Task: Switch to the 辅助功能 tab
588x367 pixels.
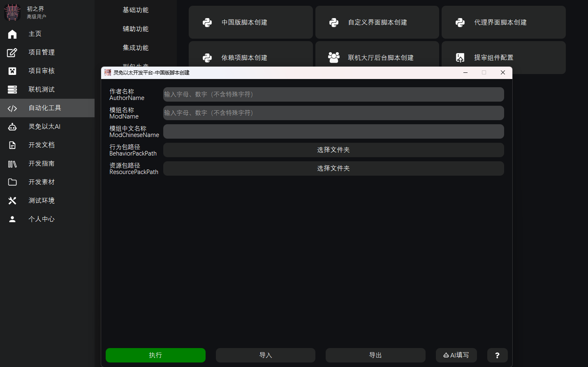Action: (x=135, y=29)
